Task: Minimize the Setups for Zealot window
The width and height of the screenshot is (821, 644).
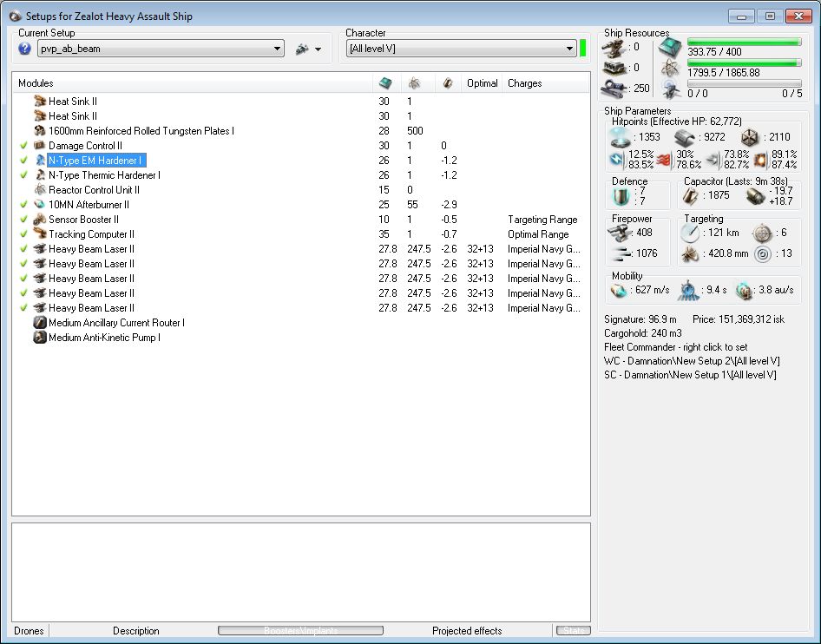Action: (x=741, y=16)
